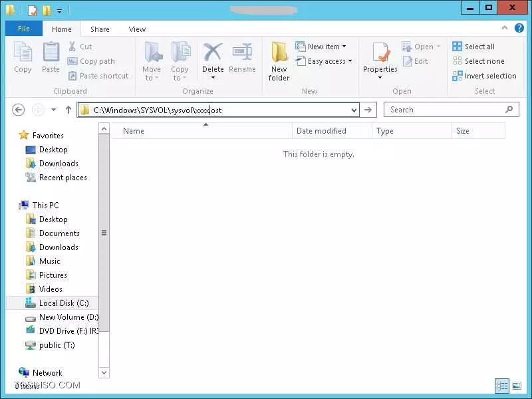This screenshot has height=399, width=532.
Task: Click the Go to arrow button
Action: (x=368, y=110)
